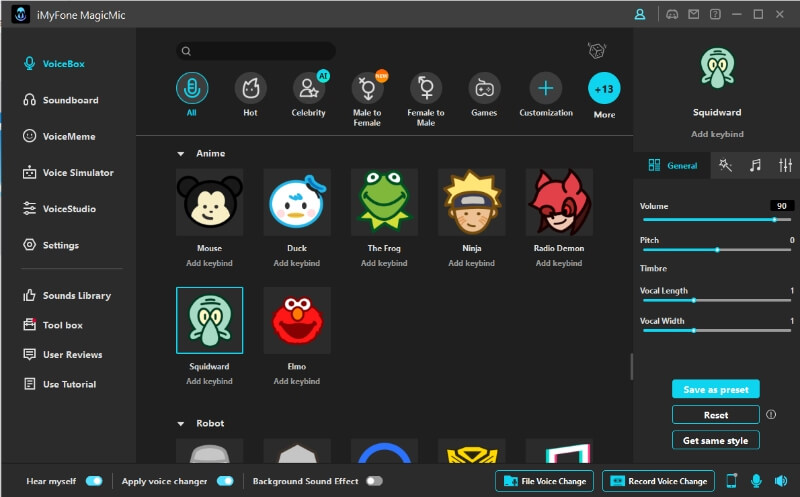800x497 pixels.
Task: Select the Mouse voice thumbnail
Action: [209, 202]
